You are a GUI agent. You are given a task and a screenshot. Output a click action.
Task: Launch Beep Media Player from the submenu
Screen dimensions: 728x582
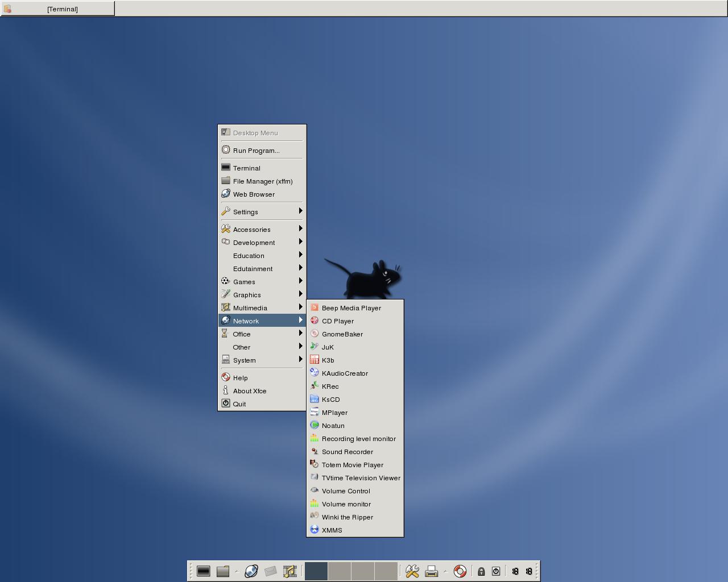355,307
